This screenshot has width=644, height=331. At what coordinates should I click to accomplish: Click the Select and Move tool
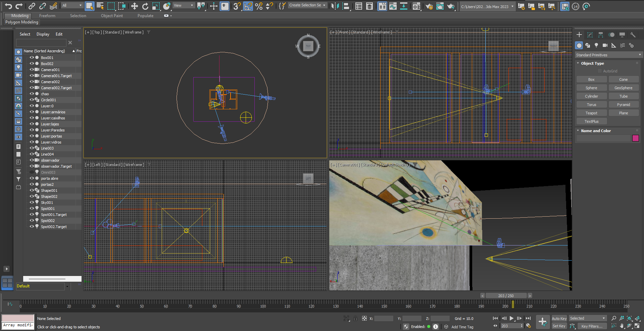coord(134,6)
